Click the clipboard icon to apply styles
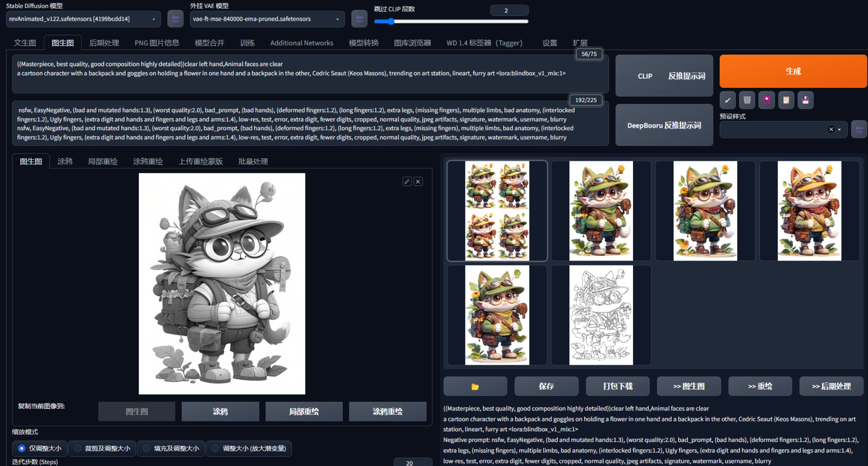The height and width of the screenshot is (466, 868). pyautogui.click(x=786, y=100)
